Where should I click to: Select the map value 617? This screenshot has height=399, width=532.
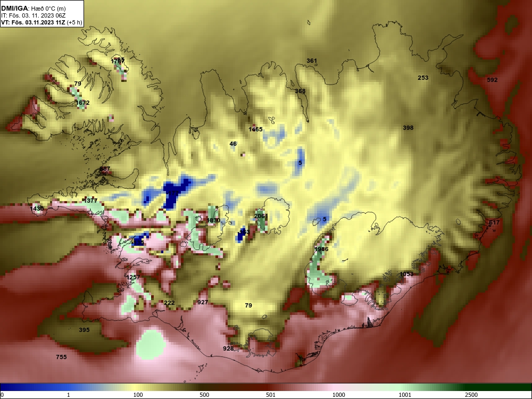pos(494,222)
